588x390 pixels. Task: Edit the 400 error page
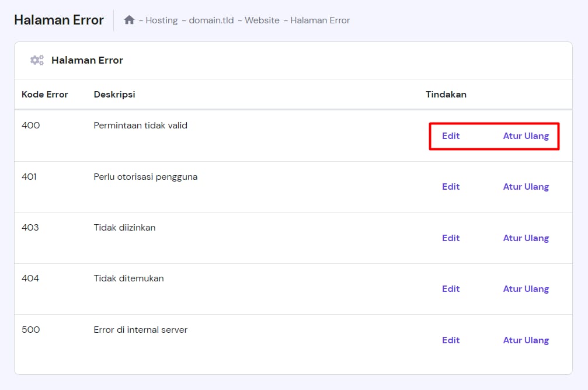pyautogui.click(x=450, y=136)
